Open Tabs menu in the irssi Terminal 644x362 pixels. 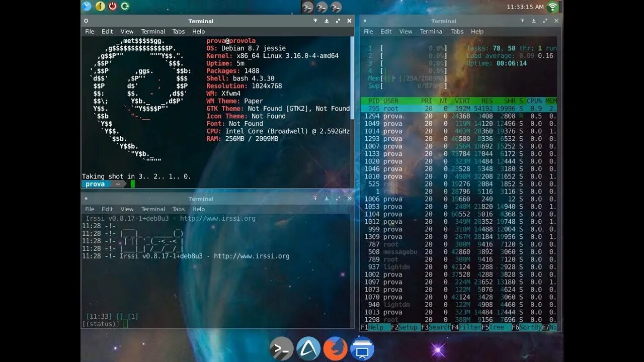(179, 209)
